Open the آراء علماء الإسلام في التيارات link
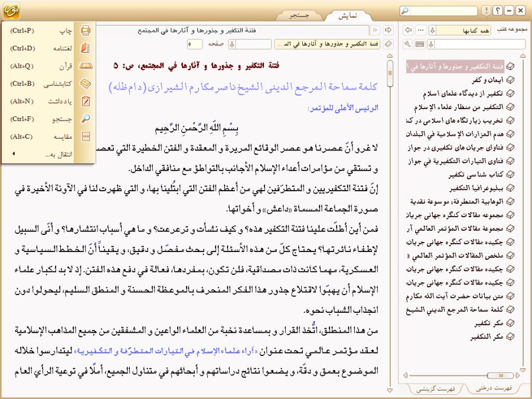The image size is (532, 399). pos(165,351)
